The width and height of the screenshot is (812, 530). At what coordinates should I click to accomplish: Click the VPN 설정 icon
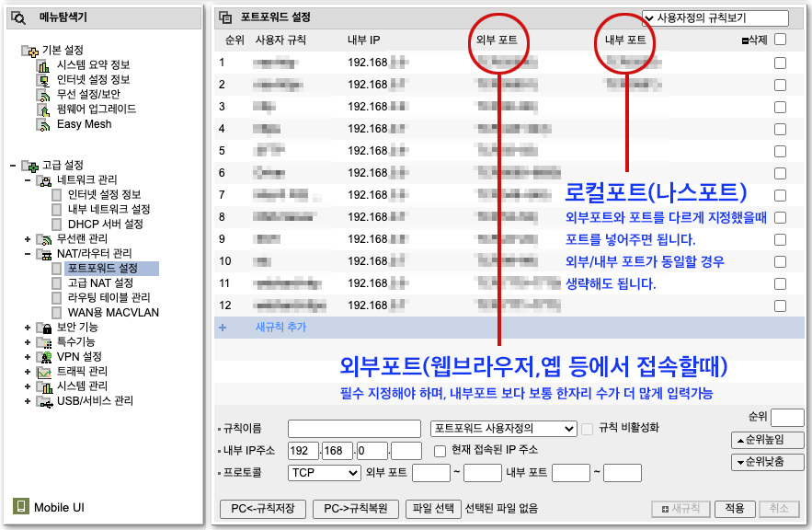[x=44, y=357]
